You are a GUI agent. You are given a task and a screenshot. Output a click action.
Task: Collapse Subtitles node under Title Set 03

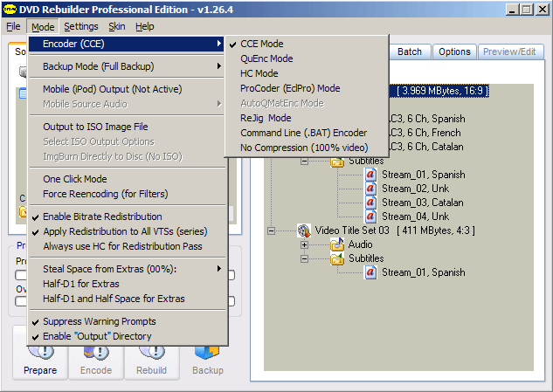tap(304, 258)
